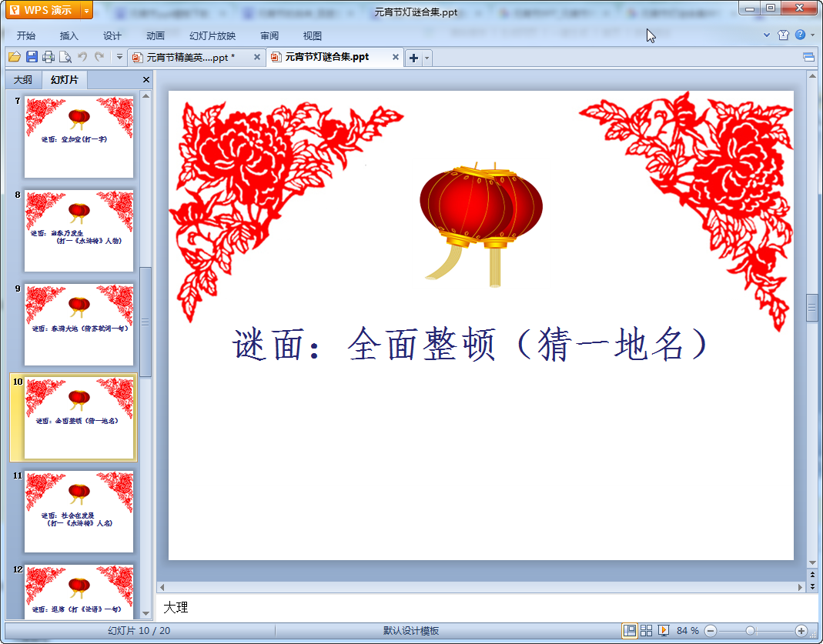Expand the WPS 演示 button dropdown arrow

click(x=86, y=10)
